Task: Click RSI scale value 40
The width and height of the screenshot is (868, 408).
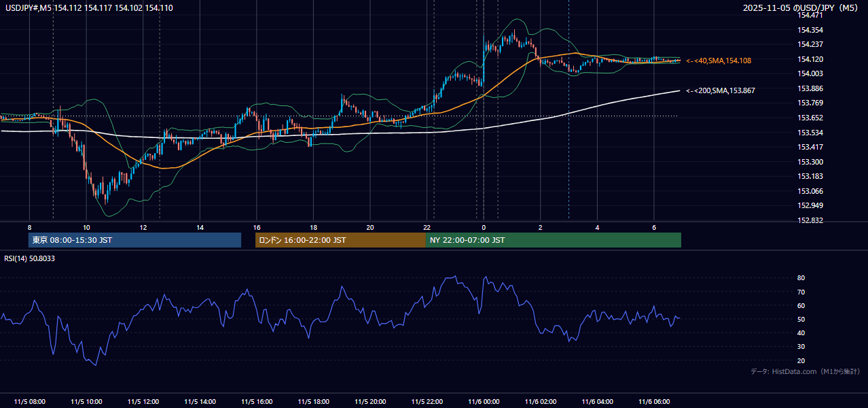Action: tap(801, 333)
